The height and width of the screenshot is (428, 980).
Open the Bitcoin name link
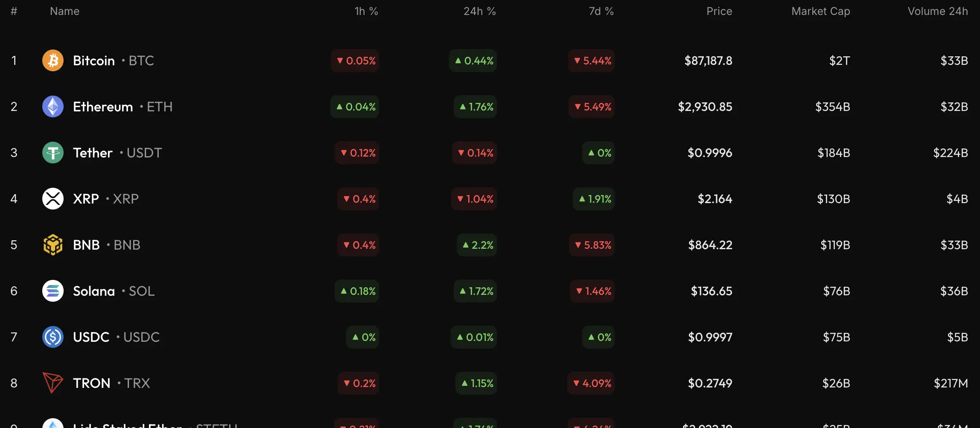click(x=94, y=61)
